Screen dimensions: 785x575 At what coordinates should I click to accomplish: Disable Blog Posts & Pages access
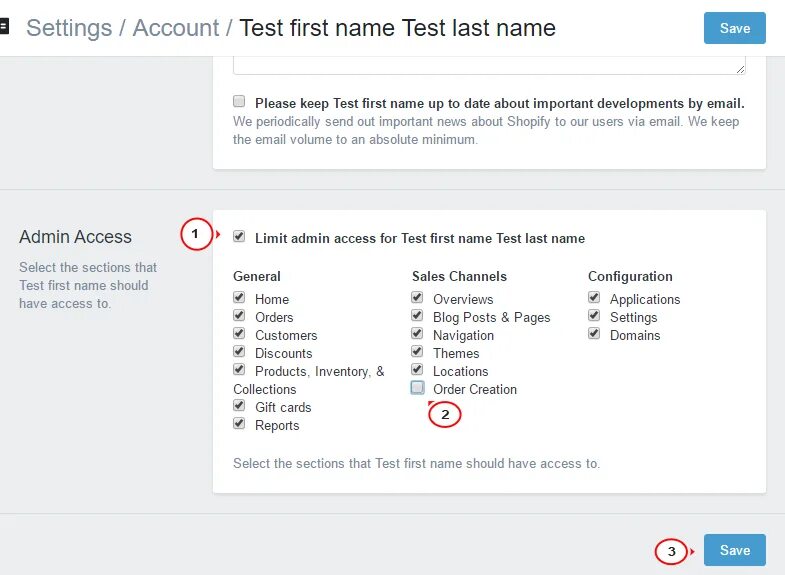click(417, 315)
